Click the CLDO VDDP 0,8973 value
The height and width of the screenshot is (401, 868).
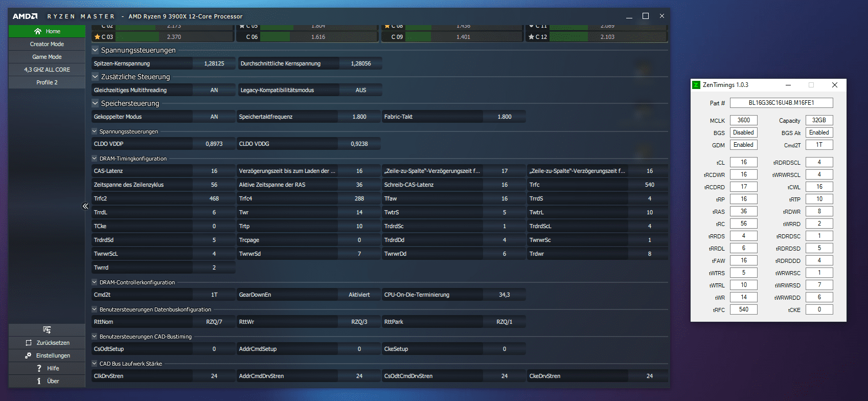coord(214,144)
